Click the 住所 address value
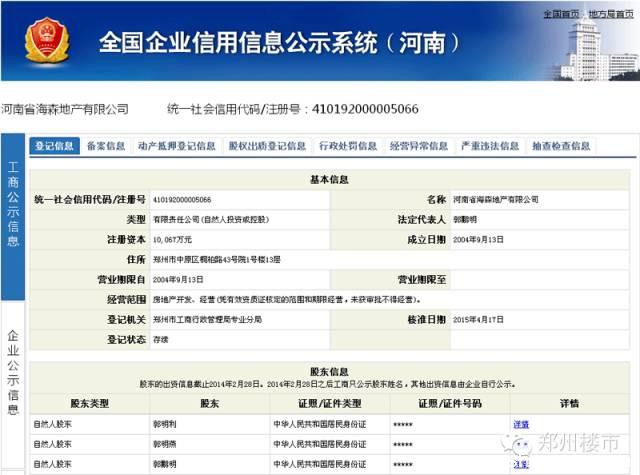 (216, 260)
